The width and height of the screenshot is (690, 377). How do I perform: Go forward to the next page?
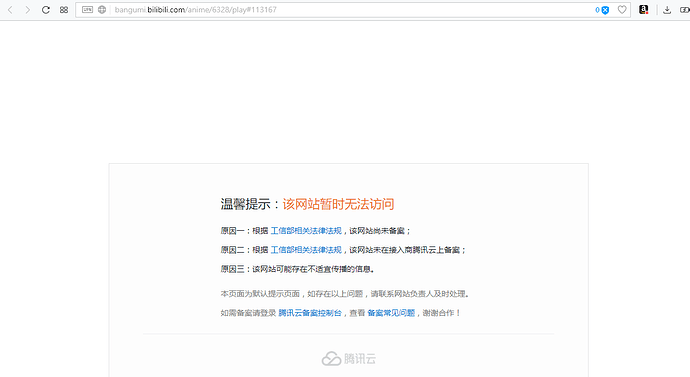coord(28,10)
